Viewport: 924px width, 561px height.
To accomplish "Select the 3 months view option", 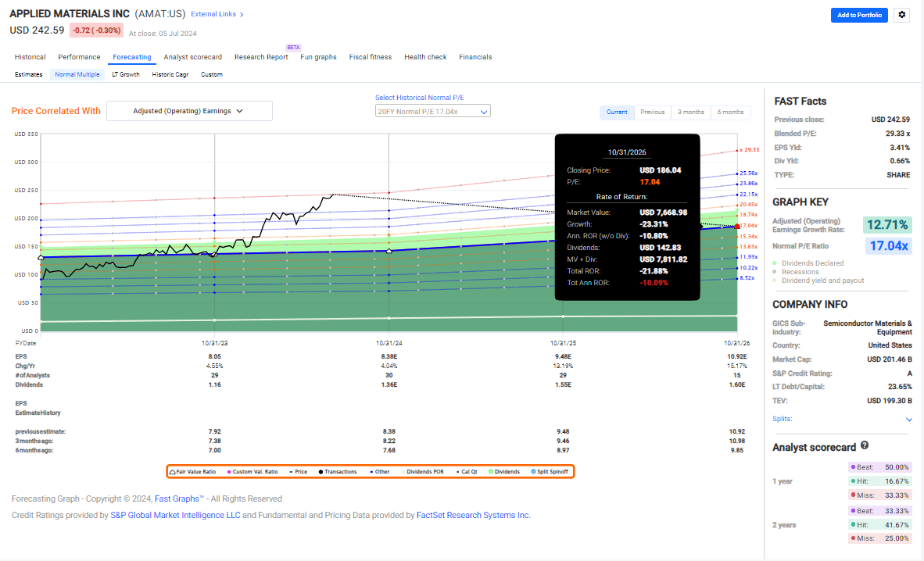I will 690,112.
